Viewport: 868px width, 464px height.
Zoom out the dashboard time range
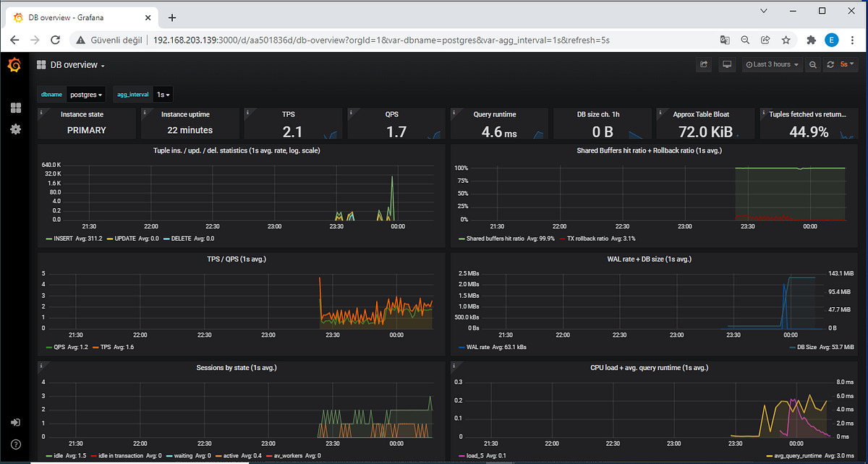tap(812, 64)
